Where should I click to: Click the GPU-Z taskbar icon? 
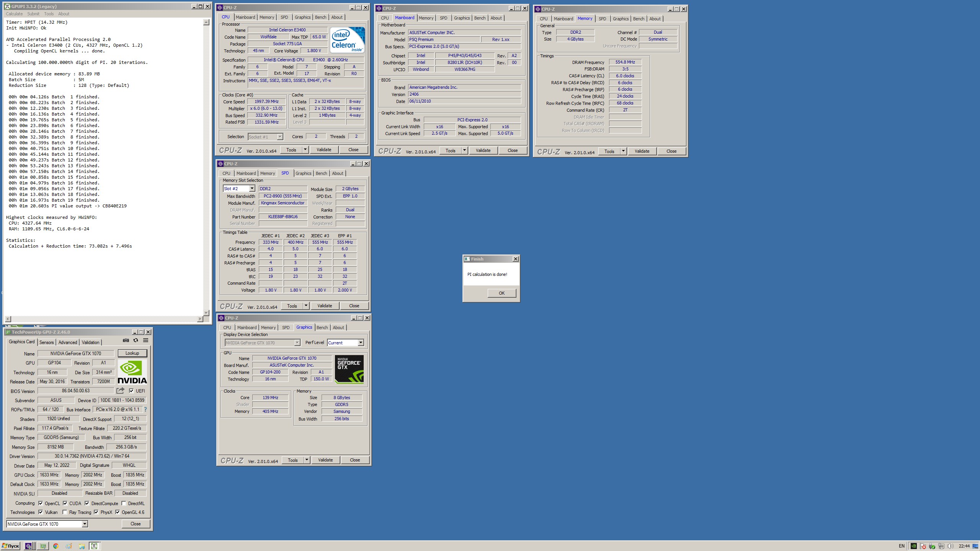(43, 546)
